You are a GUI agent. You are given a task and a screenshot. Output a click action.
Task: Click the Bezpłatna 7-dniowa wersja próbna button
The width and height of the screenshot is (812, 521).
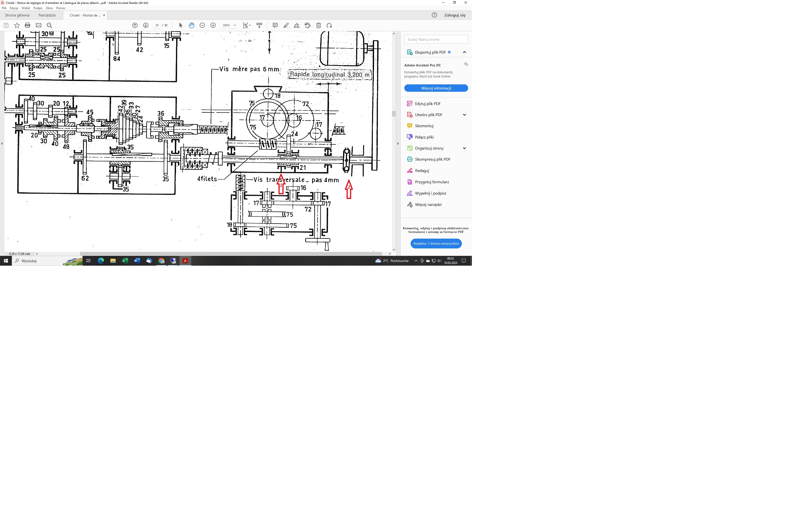point(436,244)
